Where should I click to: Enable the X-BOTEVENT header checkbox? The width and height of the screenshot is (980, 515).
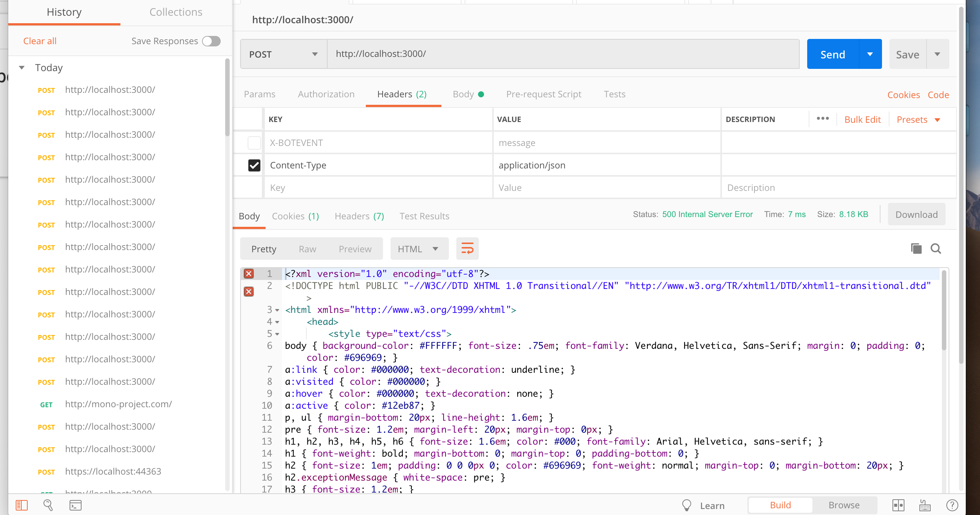tap(254, 143)
